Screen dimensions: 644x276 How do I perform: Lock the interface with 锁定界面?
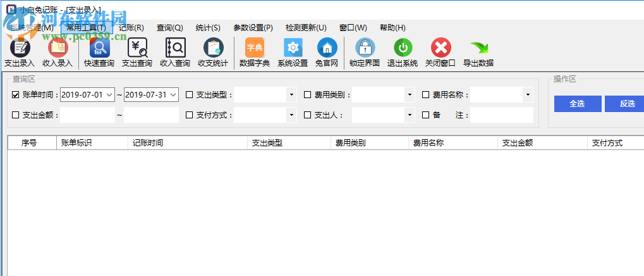[x=365, y=53]
